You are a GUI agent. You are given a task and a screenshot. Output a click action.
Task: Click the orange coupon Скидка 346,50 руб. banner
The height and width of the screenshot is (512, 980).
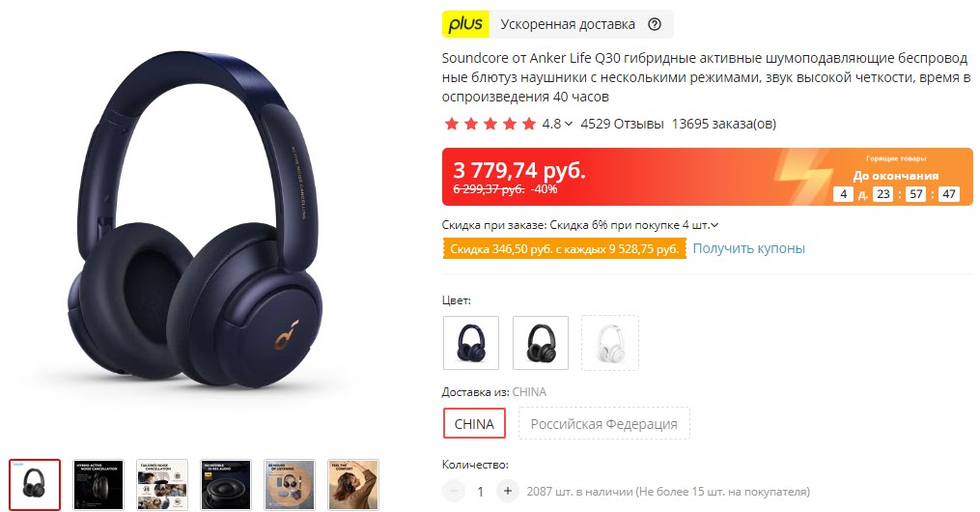[565, 249]
